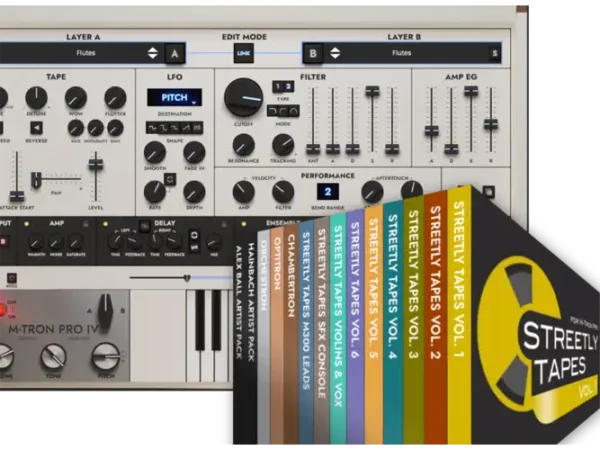Move the Pan slider handle
600x450 pixels.
[x=36, y=180]
